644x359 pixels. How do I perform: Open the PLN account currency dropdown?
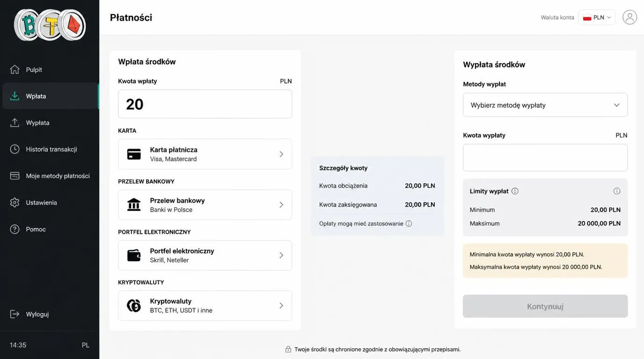[x=597, y=17]
